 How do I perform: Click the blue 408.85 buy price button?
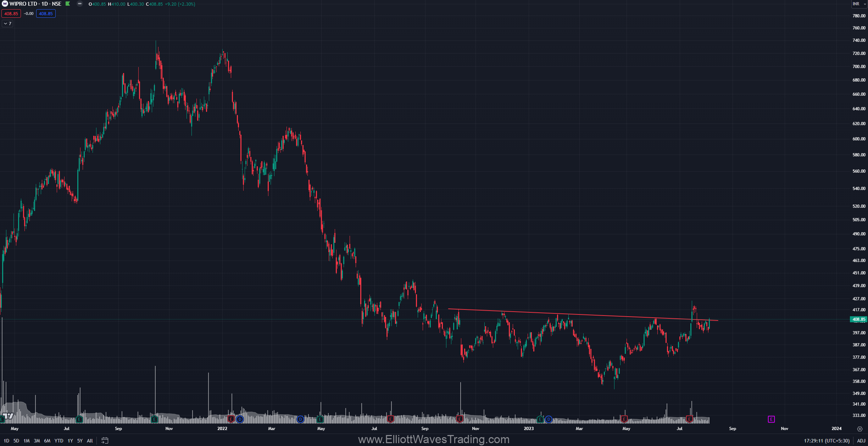click(x=46, y=13)
